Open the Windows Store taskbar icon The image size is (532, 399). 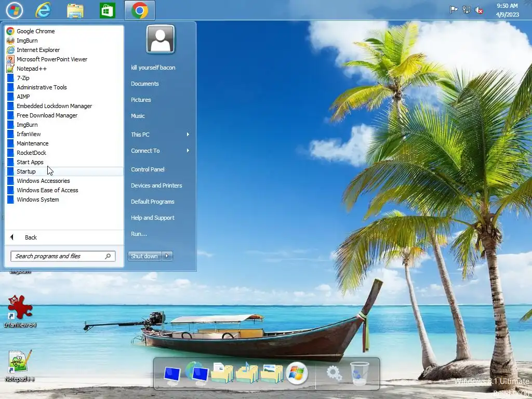[x=107, y=10]
